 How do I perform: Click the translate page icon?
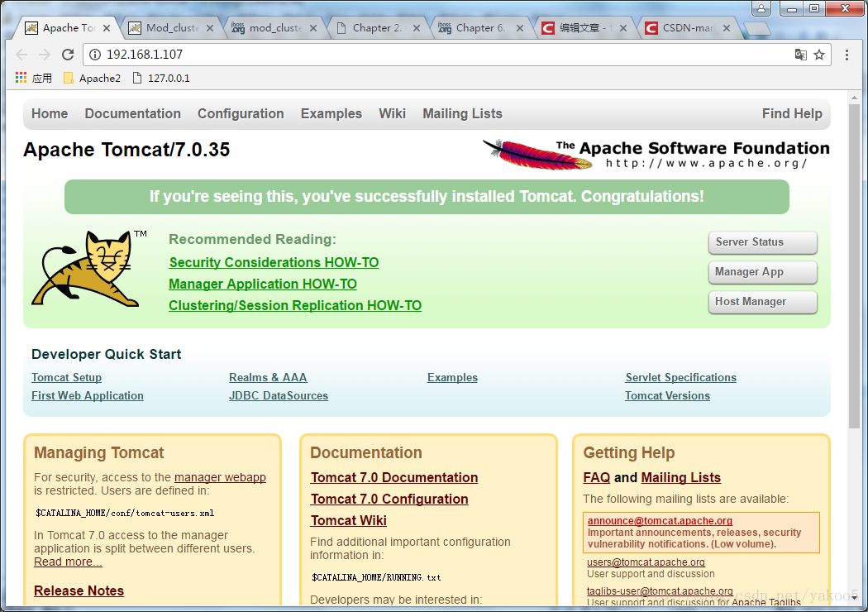(800, 55)
